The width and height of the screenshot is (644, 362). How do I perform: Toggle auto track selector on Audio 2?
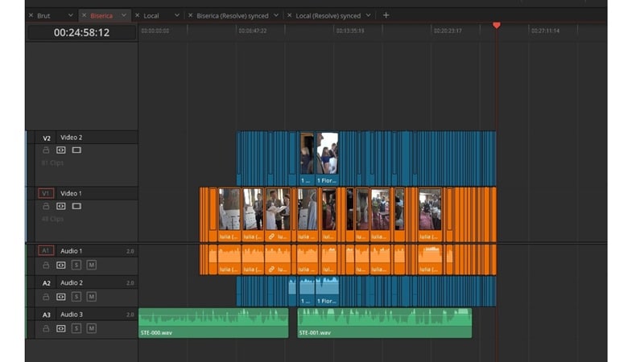[61, 297]
